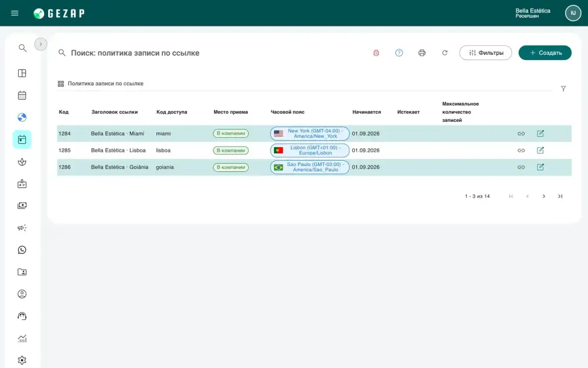Copy link for the Bella Estética Goiânia row
588x368 pixels.
point(521,167)
